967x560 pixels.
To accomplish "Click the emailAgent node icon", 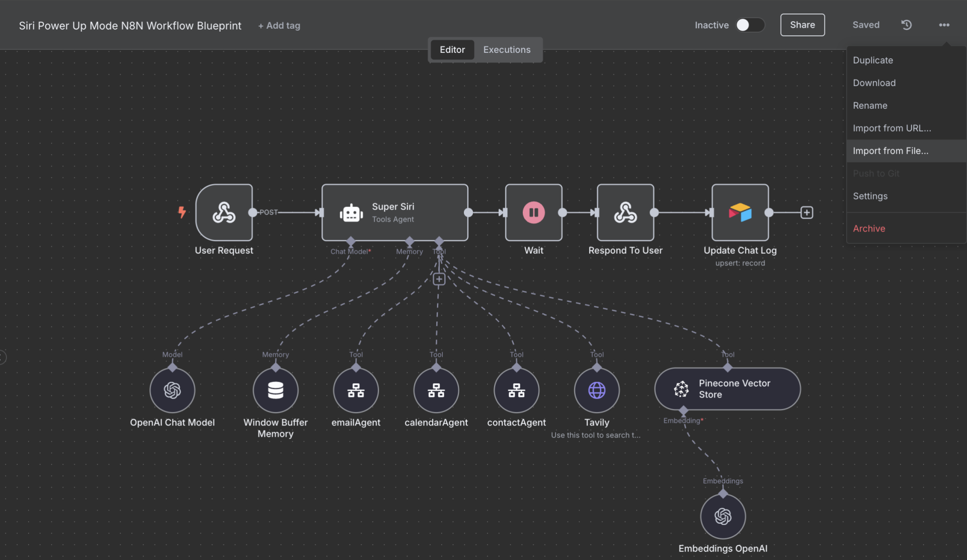I will coord(356,390).
